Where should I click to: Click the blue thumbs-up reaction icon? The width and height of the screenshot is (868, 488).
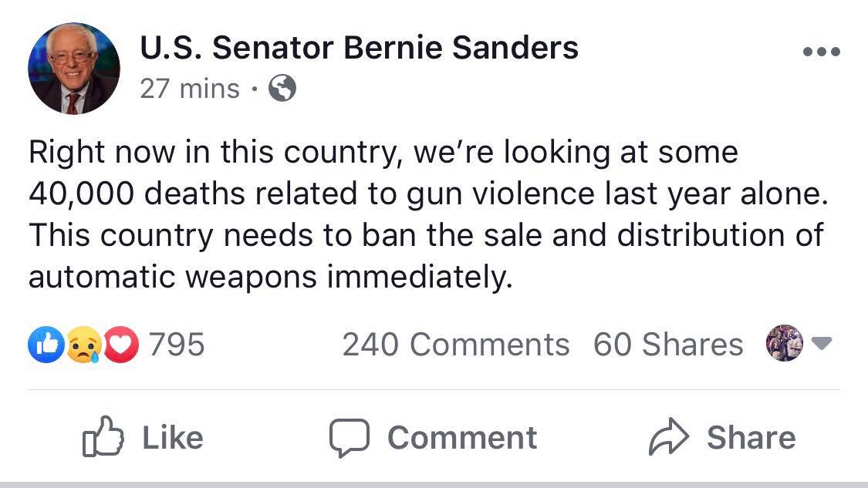click(43, 344)
